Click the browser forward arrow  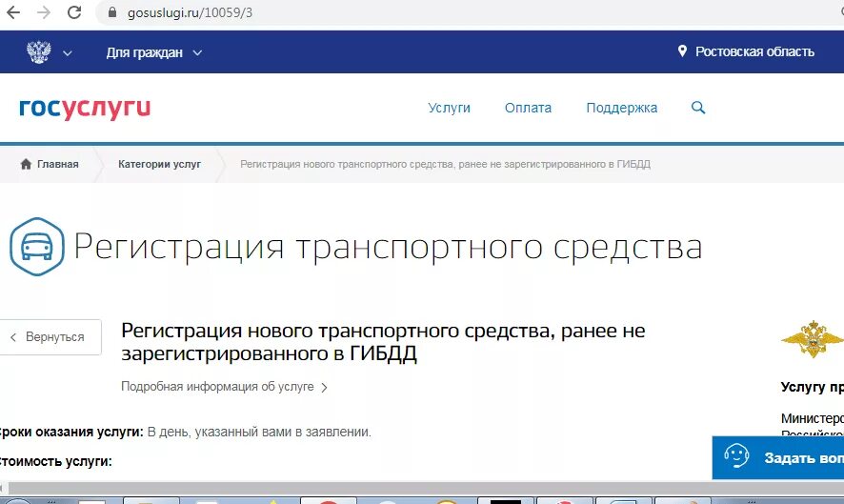tap(44, 12)
